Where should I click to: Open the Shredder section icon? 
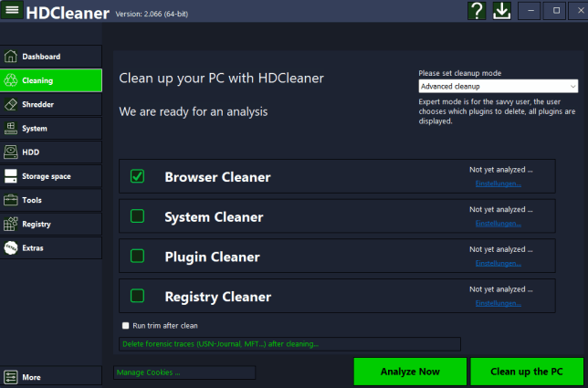[x=11, y=104]
